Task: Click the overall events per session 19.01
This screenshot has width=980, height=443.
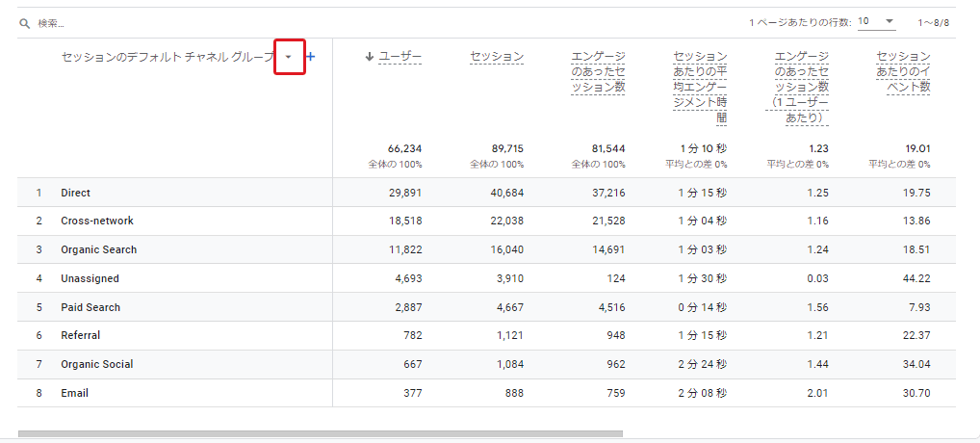Action: coord(916,148)
